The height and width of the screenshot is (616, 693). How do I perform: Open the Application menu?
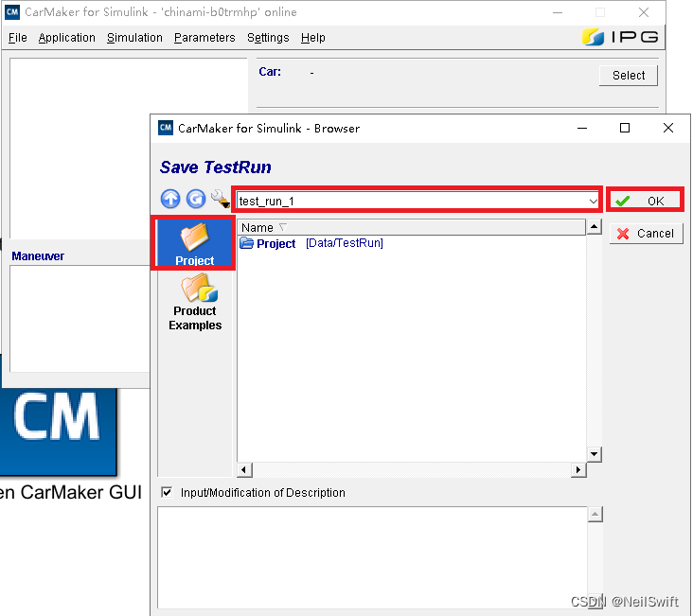tap(66, 38)
